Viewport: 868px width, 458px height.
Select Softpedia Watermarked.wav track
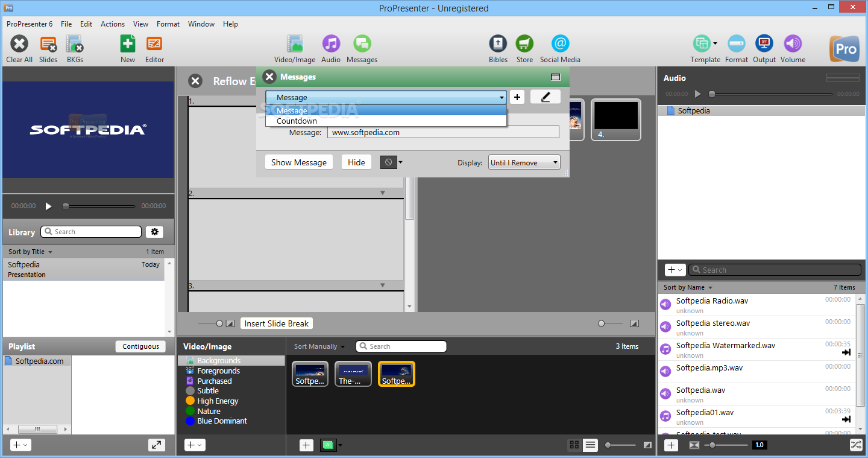point(756,349)
